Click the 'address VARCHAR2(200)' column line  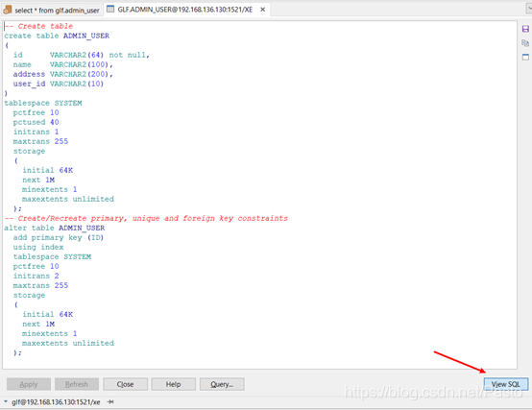[63, 74]
